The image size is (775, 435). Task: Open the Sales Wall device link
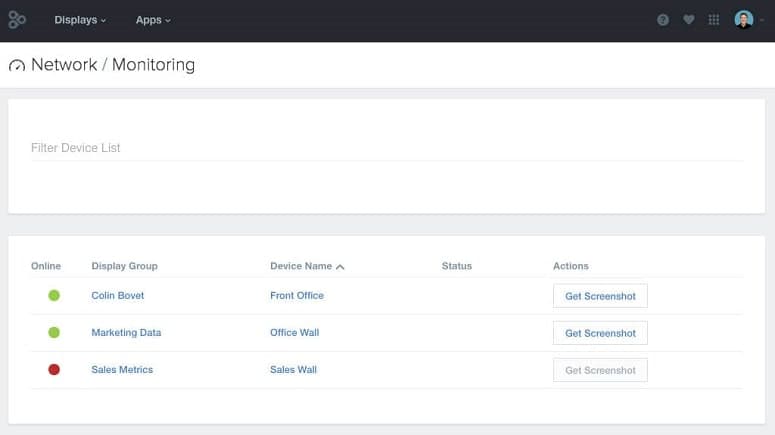[x=293, y=370]
